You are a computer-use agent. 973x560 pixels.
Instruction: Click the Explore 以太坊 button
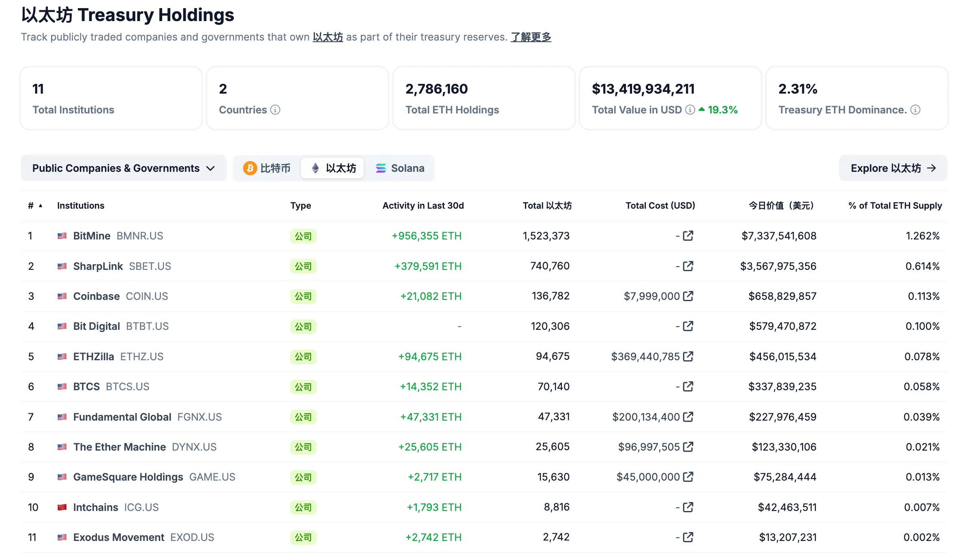point(893,168)
